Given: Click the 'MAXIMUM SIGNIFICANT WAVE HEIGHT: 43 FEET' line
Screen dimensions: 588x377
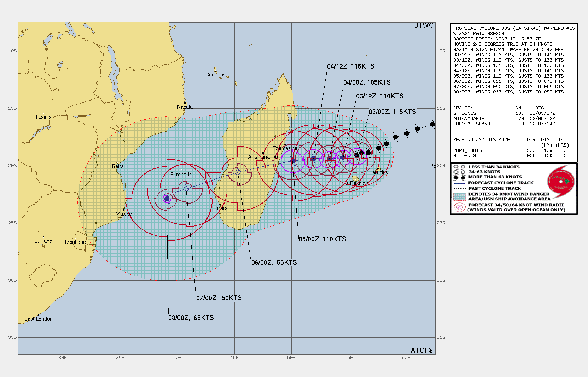Looking at the screenshot, I should pyautogui.click(x=510, y=50).
